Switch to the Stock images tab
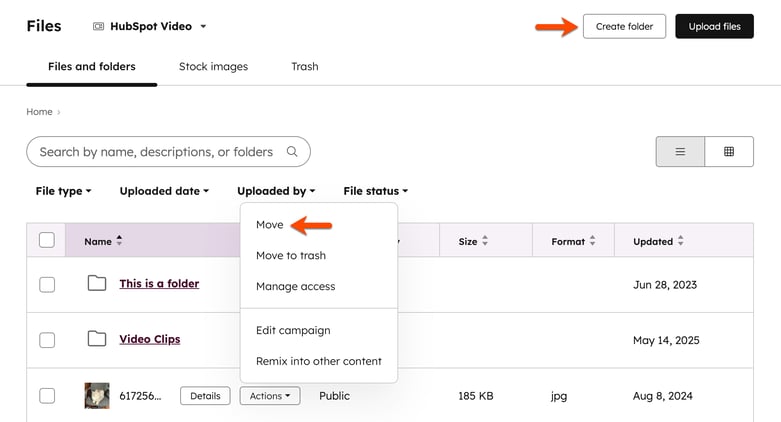Viewport: 781px width, 422px height. tap(213, 66)
